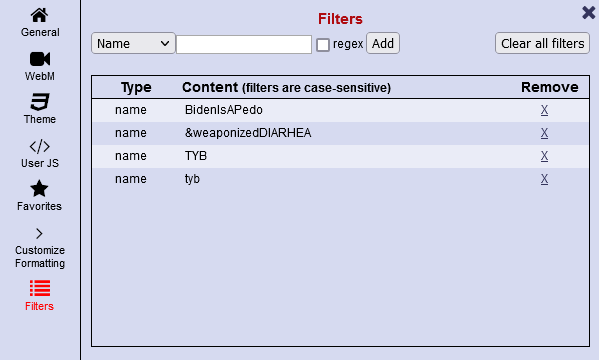Focus the filter text input field

pyautogui.click(x=244, y=44)
